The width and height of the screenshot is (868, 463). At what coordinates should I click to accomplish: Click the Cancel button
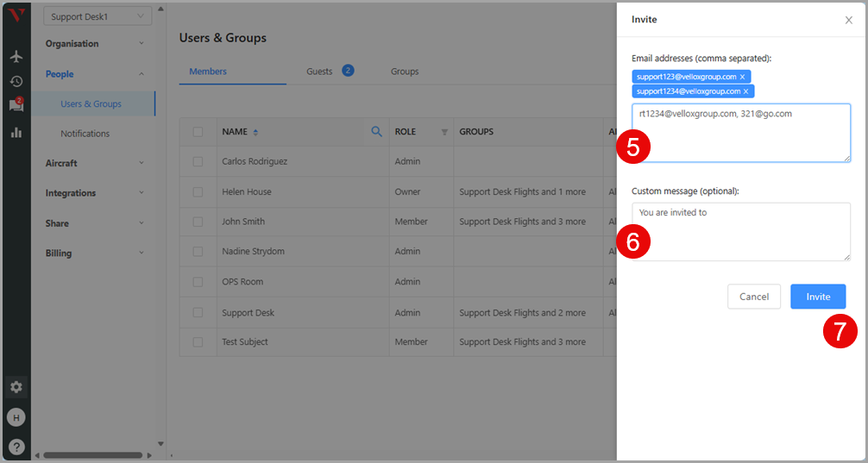tap(753, 297)
